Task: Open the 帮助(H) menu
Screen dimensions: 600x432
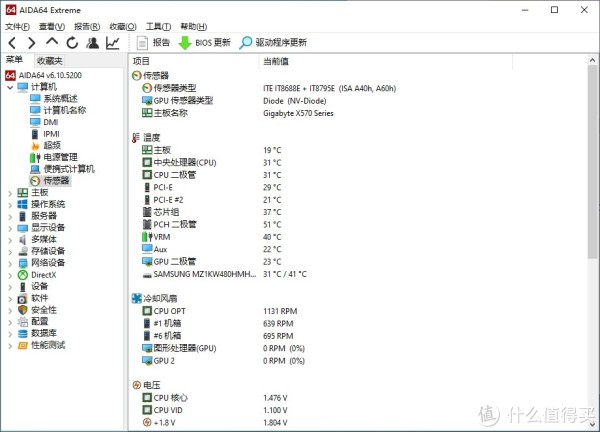Action: [x=194, y=26]
